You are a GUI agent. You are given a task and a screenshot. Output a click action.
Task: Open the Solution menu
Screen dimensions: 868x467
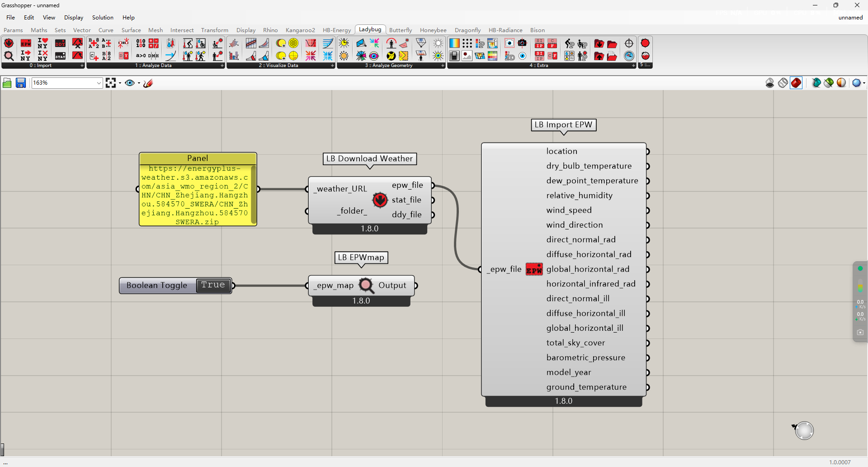103,18
